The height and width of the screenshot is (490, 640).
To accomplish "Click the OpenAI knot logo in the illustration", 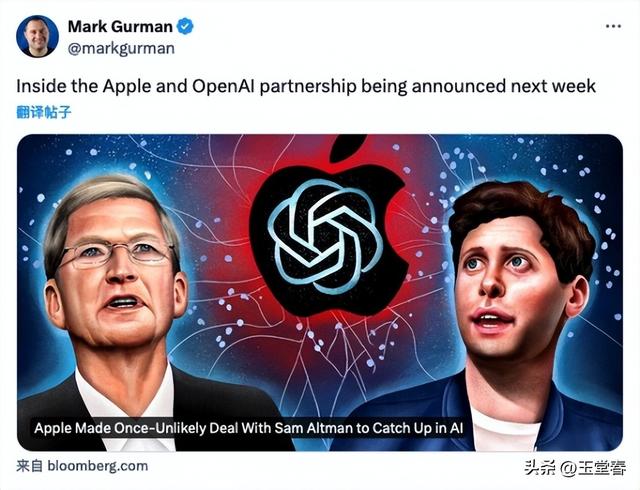I will coord(325,237).
